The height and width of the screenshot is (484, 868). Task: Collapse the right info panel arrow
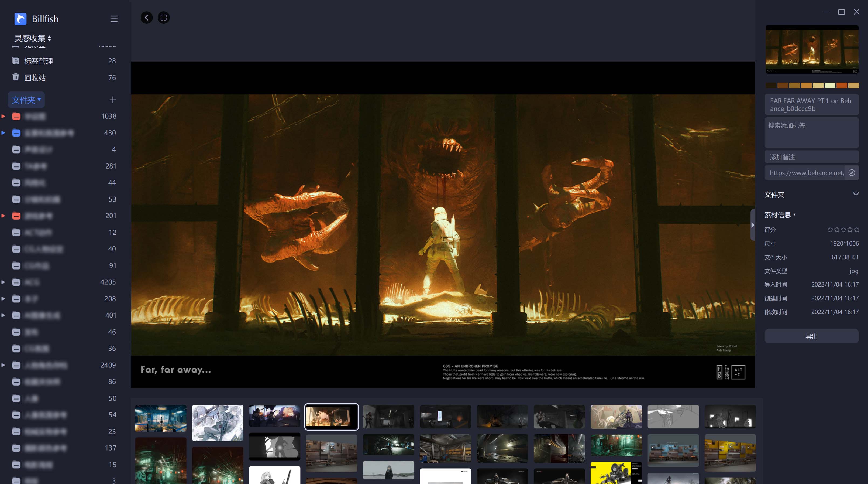pyautogui.click(x=752, y=225)
